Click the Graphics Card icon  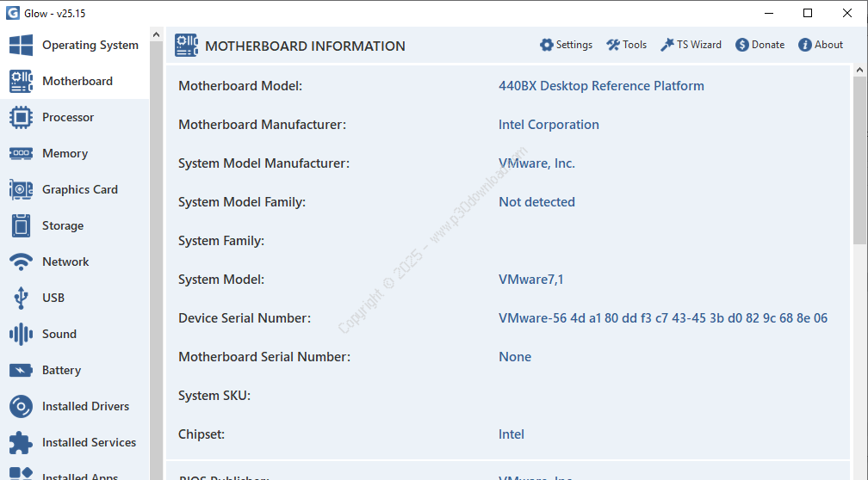(x=21, y=190)
